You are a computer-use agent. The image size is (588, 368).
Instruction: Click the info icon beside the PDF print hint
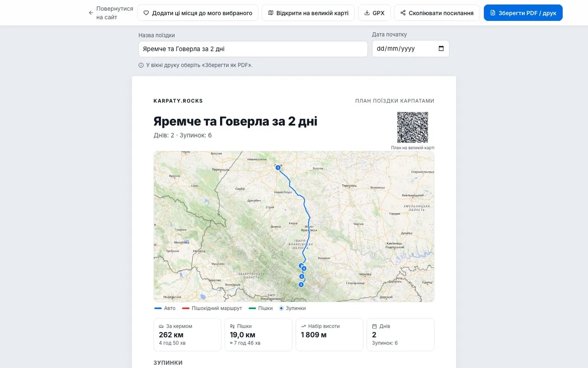(141, 65)
